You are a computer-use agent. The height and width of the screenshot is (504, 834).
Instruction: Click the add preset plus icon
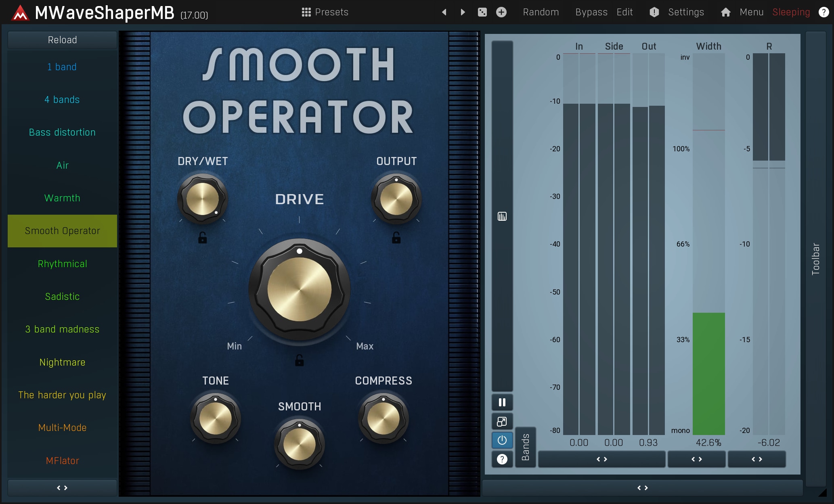point(501,12)
